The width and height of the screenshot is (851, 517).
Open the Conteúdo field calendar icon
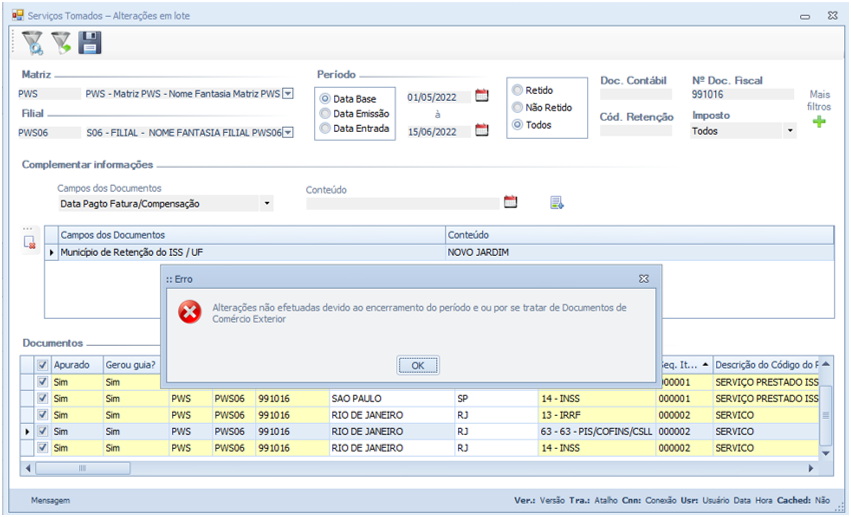[x=510, y=202]
